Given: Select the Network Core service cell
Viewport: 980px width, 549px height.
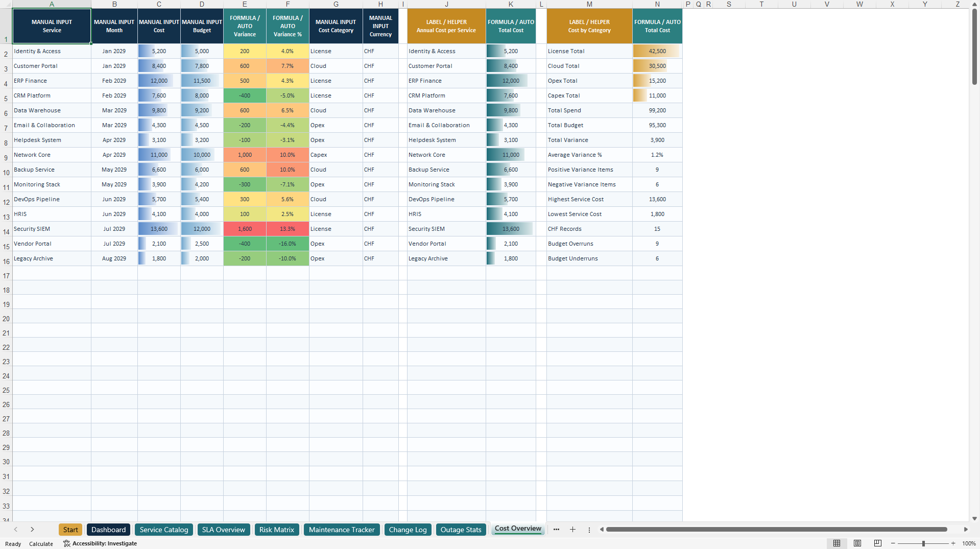Looking at the screenshot, I should click(52, 155).
